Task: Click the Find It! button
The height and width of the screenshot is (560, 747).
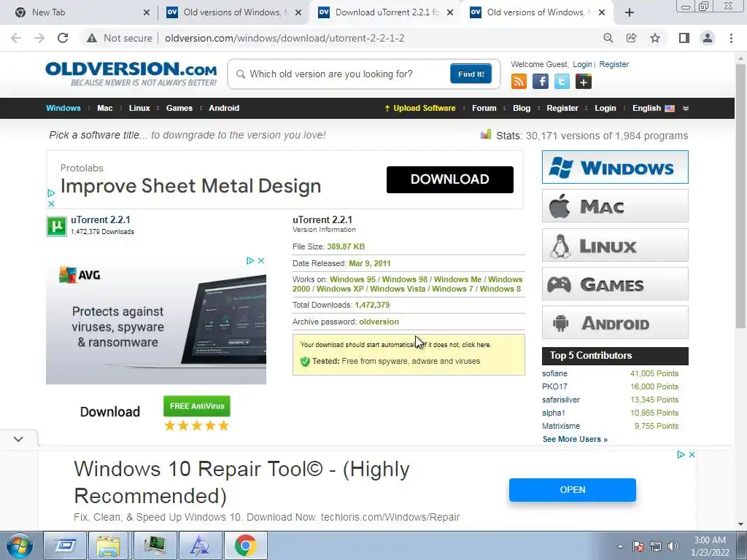Action: coord(471,74)
